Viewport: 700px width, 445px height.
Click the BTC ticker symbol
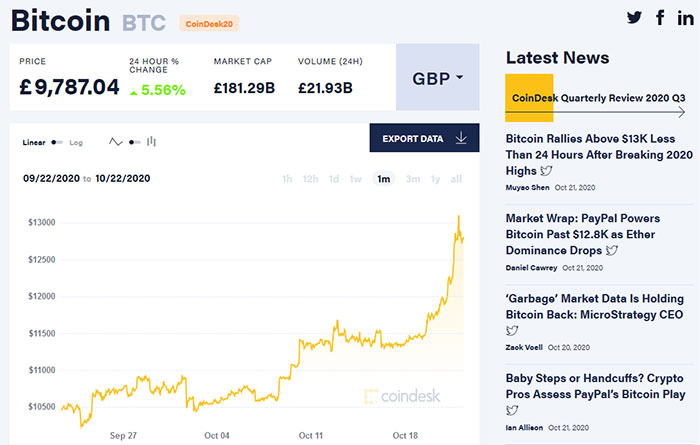point(144,23)
